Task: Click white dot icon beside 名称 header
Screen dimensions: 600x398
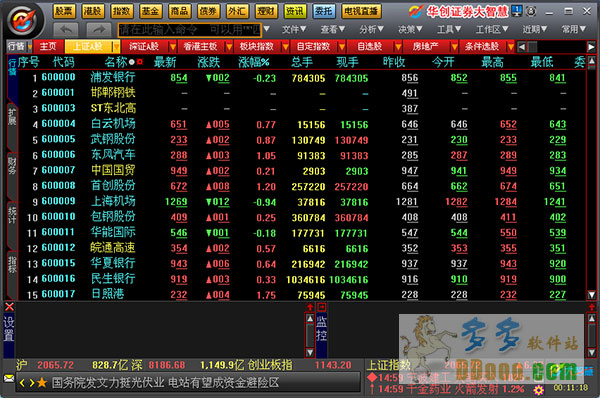Action: pos(132,62)
